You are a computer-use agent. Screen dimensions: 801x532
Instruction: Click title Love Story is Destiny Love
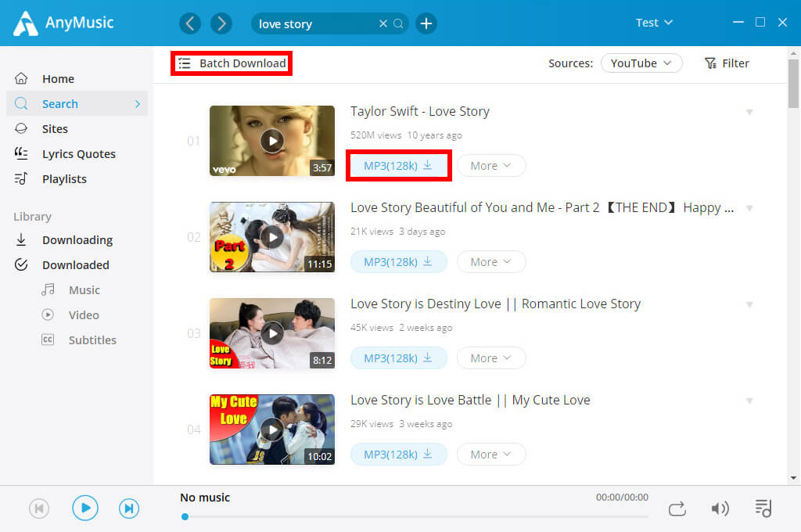(x=495, y=304)
